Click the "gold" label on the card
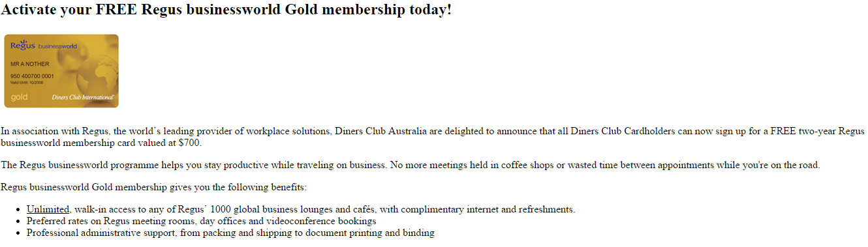 (x=19, y=98)
